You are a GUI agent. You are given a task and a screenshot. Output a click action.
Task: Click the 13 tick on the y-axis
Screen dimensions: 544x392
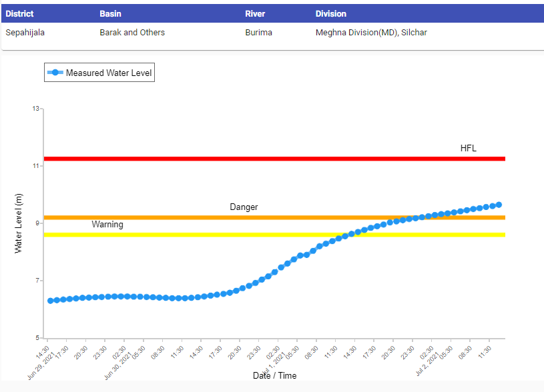pos(36,109)
